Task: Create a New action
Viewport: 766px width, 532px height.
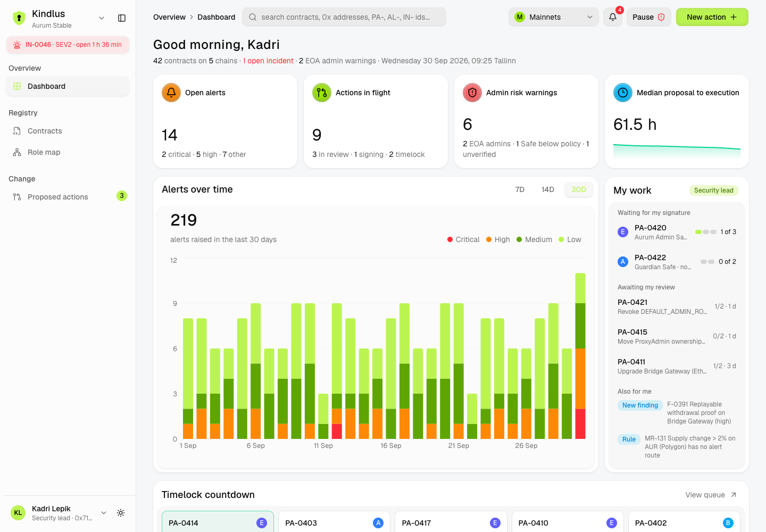Action: pyautogui.click(x=712, y=17)
